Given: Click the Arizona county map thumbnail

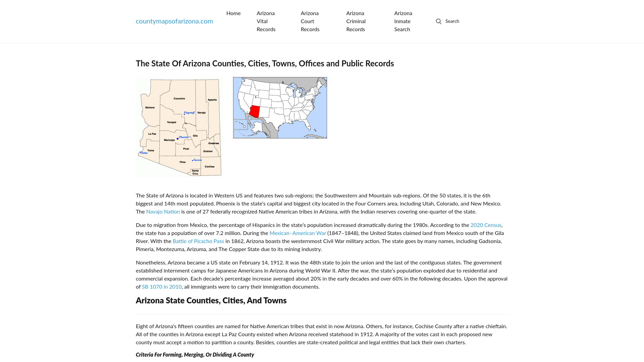Looking at the screenshot, I should (179, 127).
